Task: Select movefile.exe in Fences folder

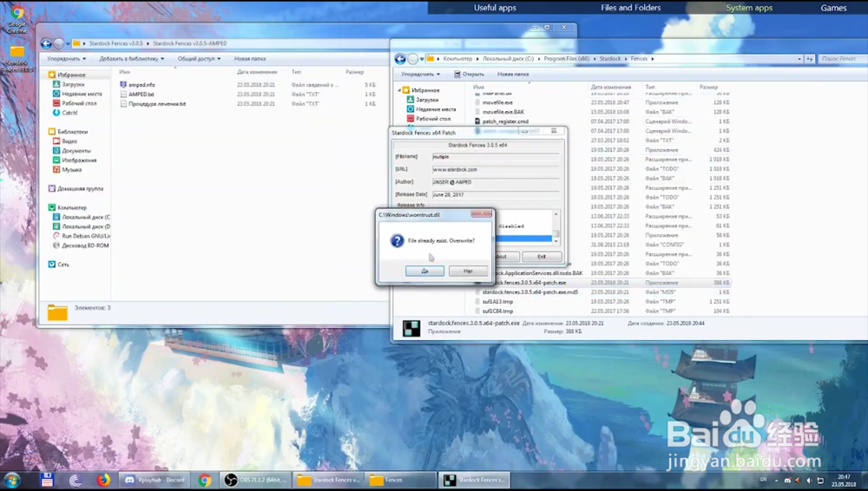Action: click(x=497, y=102)
